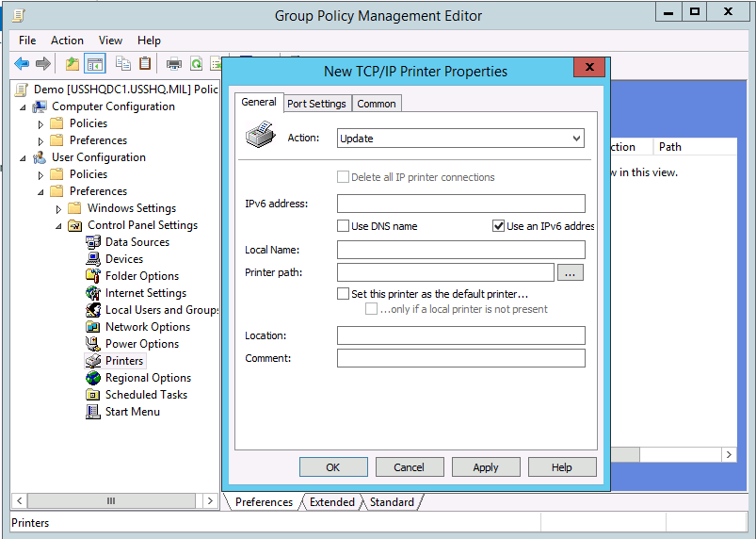Click the Copy toolbar icon

point(123,63)
